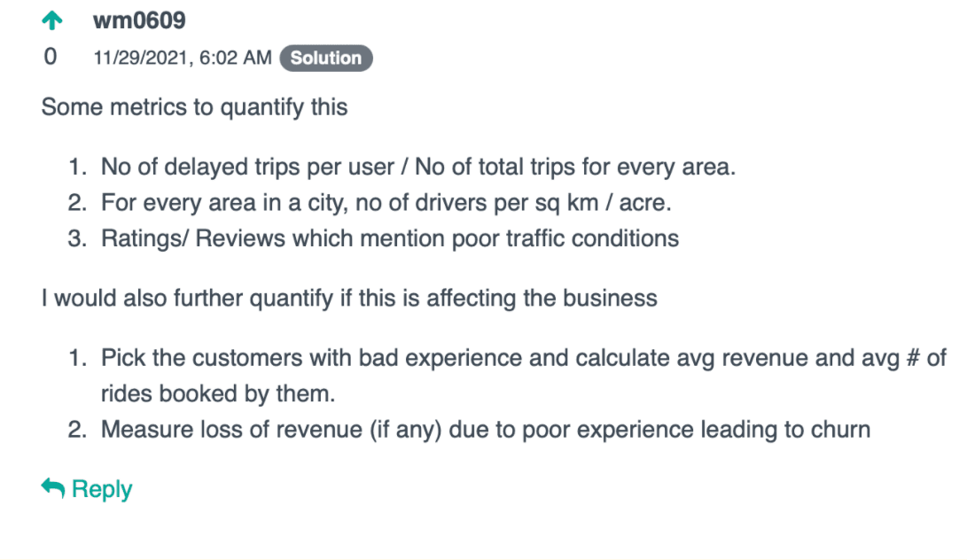Viewport: 967px width, 560px height.
Task: Click the vote count showing 0
Action: 50,55
